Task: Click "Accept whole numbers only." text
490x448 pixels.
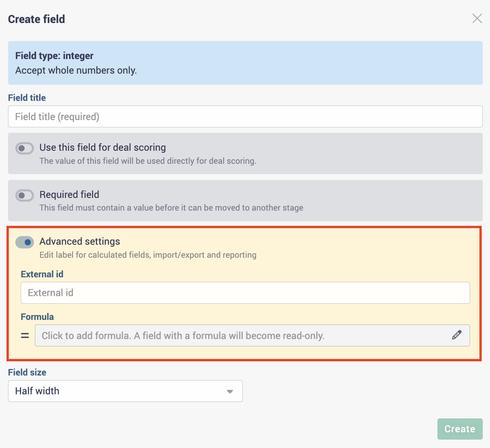Action: [76, 71]
